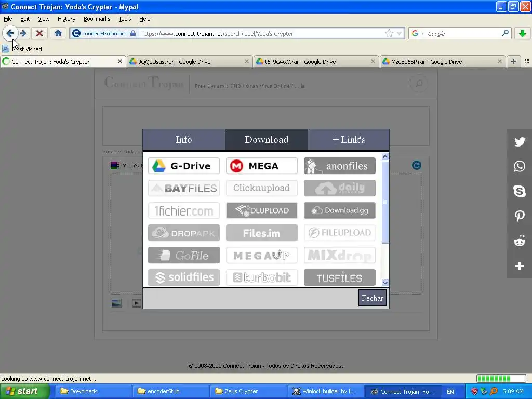Click the search magnifier in Google box
Image resolution: width=532 pixels, height=399 pixels.
tap(505, 33)
